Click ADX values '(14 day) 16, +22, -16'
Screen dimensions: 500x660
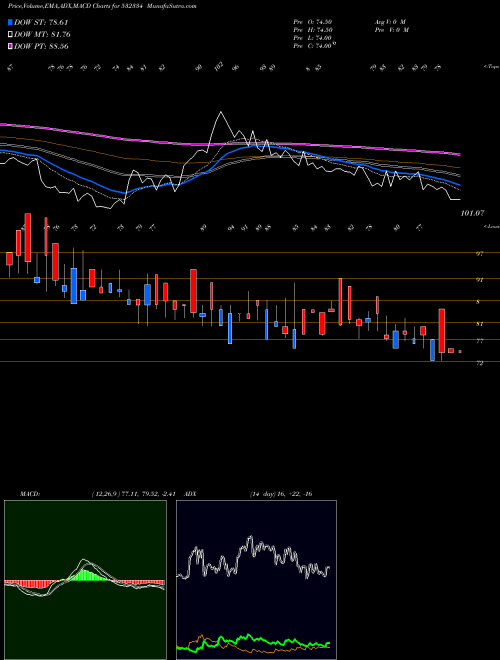(281, 494)
